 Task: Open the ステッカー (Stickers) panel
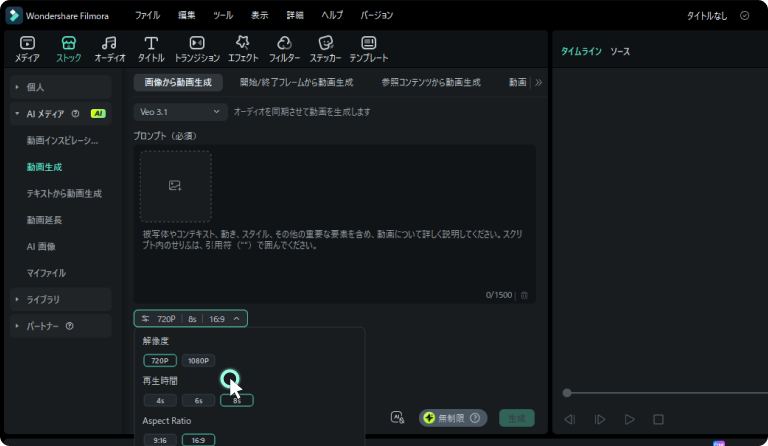pyautogui.click(x=325, y=49)
